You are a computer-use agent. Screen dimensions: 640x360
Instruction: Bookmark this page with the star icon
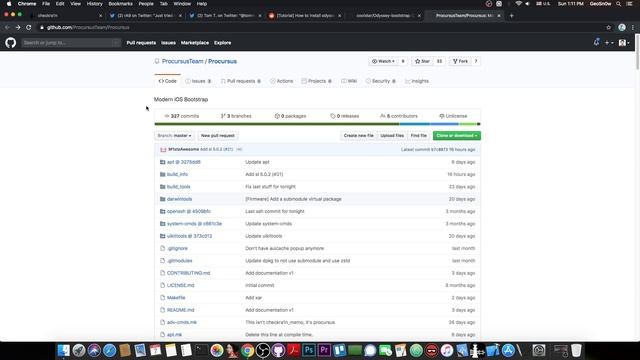pos(609,27)
